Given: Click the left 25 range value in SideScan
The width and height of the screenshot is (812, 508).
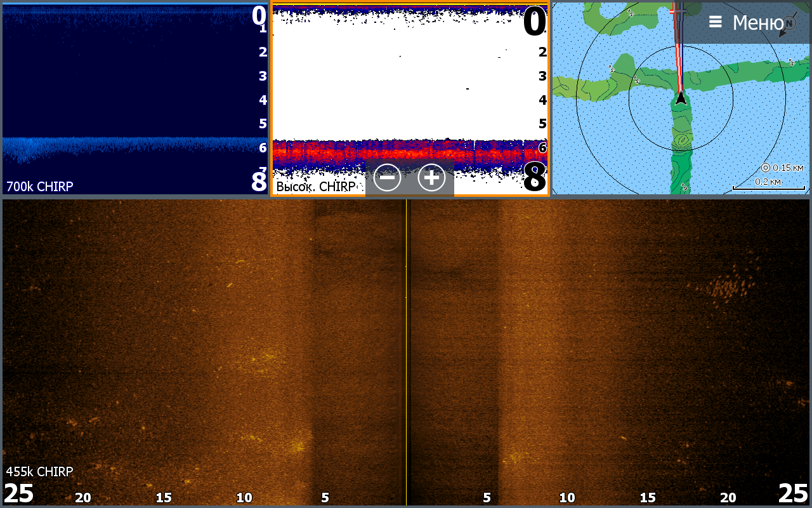Looking at the screenshot, I should [18, 493].
